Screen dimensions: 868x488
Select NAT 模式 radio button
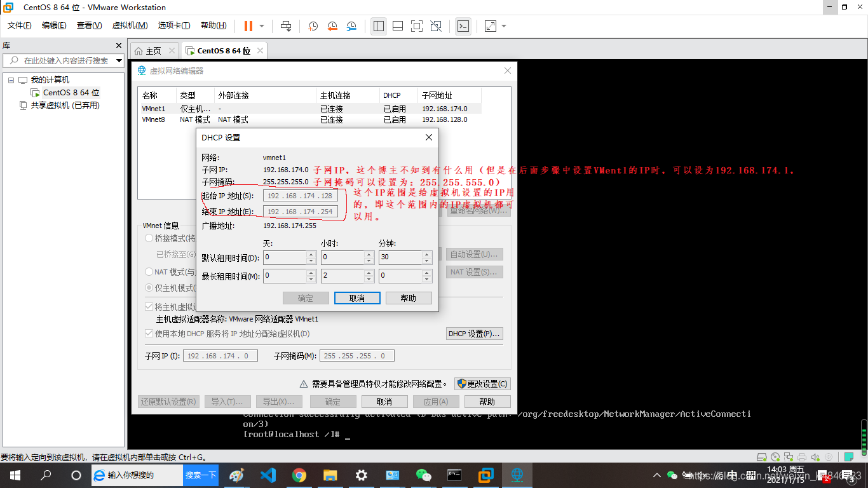click(x=149, y=272)
